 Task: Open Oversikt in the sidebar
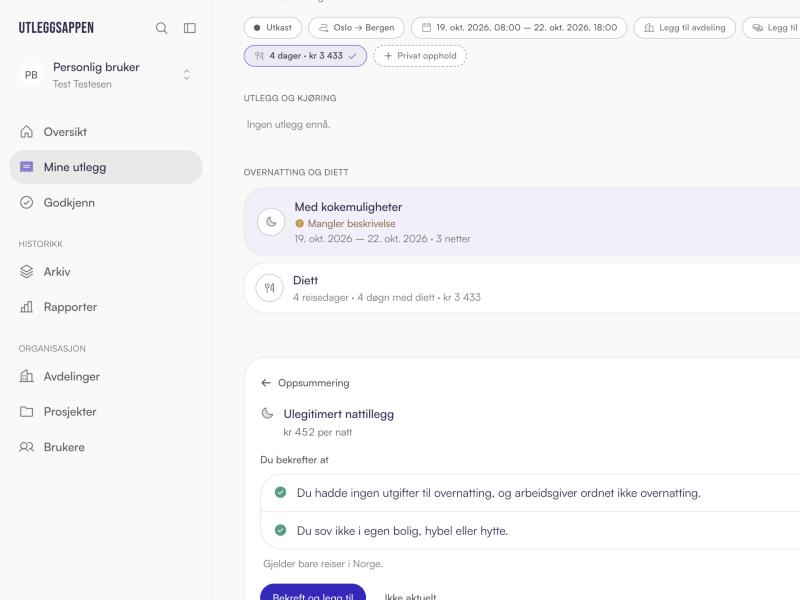click(106, 132)
